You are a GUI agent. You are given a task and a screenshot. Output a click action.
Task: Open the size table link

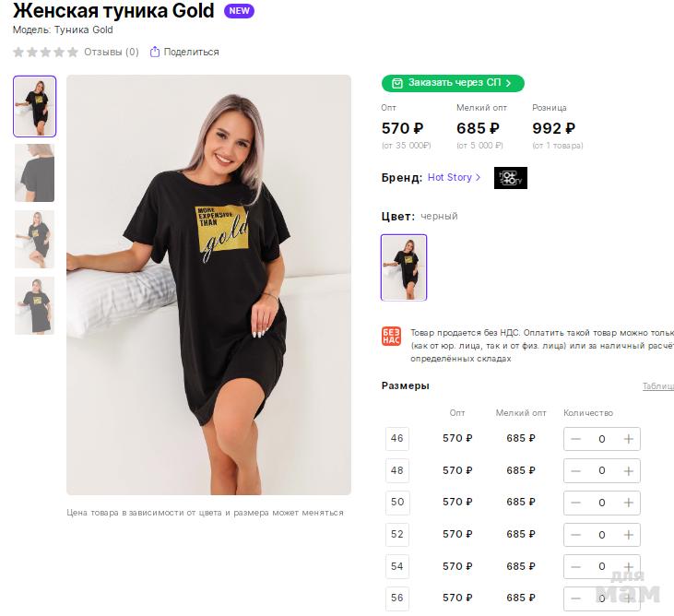tap(657, 386)
